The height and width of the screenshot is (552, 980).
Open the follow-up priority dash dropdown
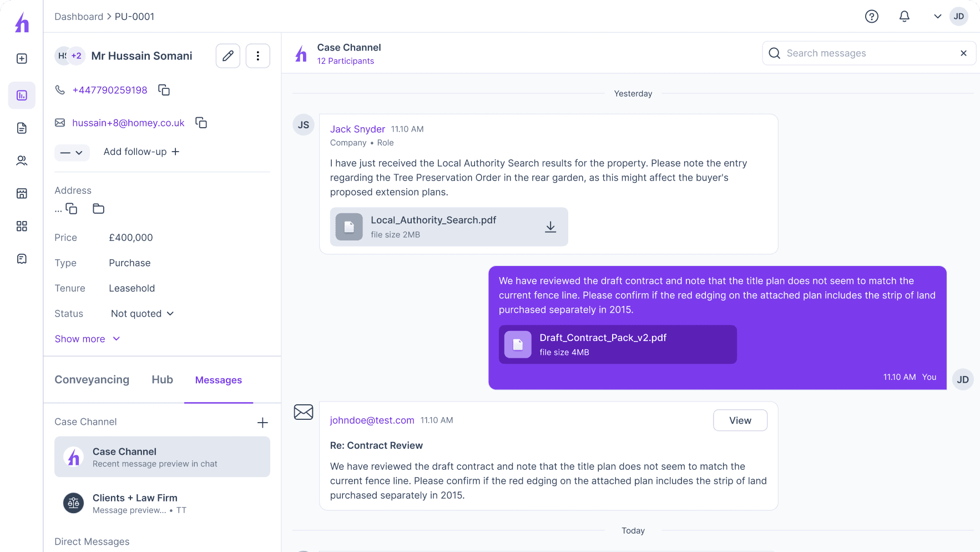[72, 152]
